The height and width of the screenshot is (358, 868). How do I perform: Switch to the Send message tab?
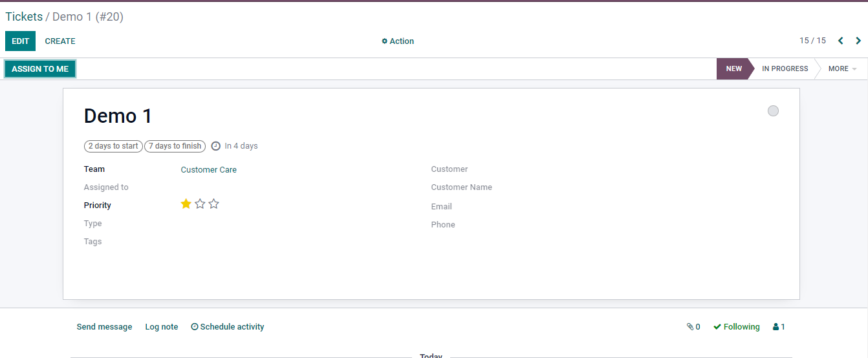point(104,327)
